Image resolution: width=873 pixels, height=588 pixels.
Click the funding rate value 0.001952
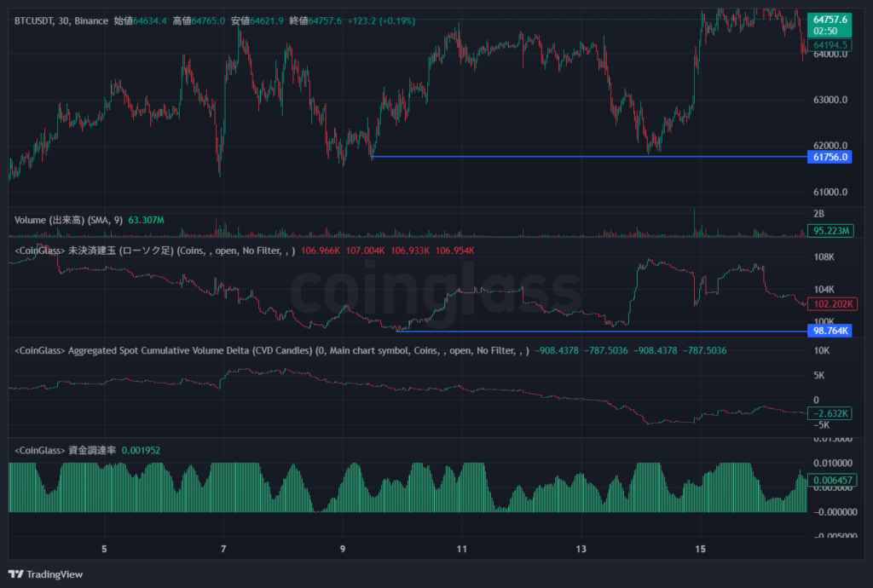pos(141,451)
